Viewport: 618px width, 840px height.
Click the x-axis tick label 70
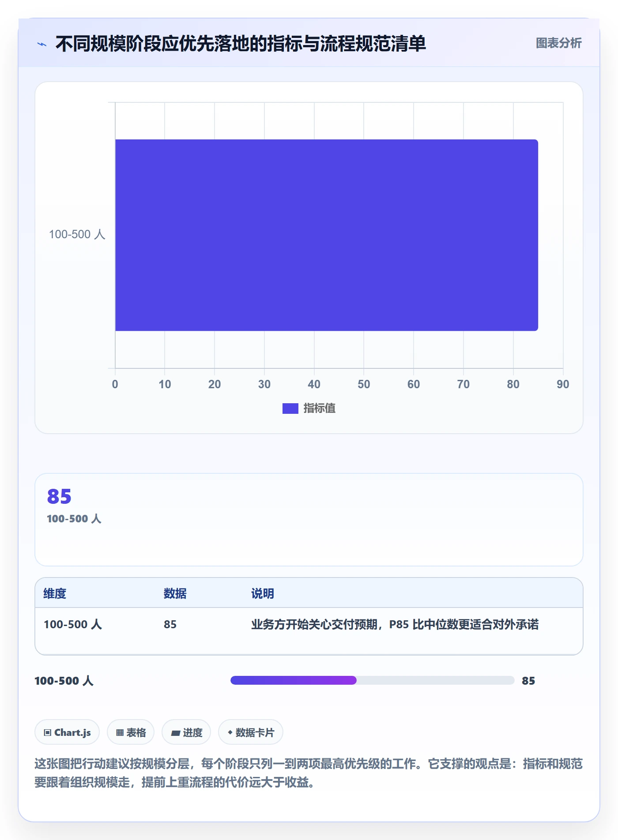(x=463, y=384)
